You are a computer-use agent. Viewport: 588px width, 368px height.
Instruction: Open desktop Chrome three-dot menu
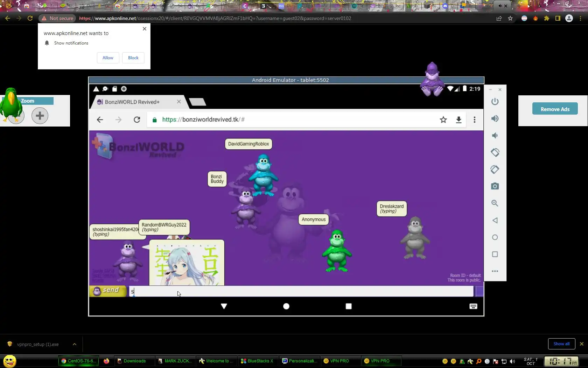pos(580,18)
